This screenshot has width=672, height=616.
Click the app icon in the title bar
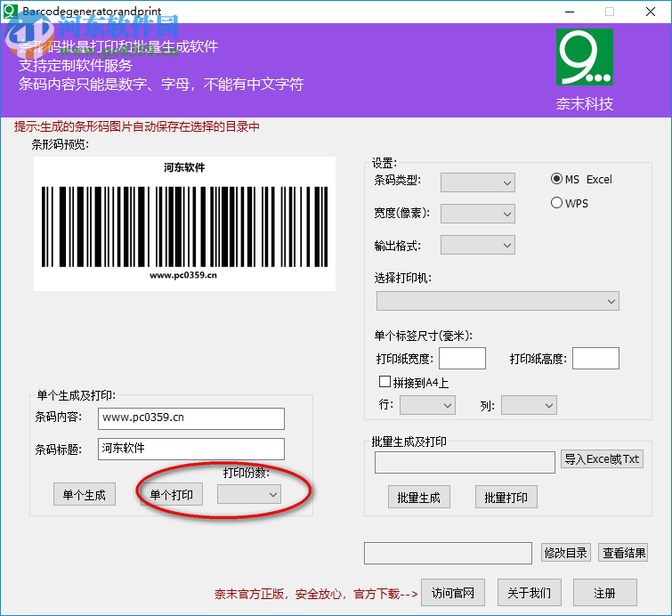pos(11,12)
